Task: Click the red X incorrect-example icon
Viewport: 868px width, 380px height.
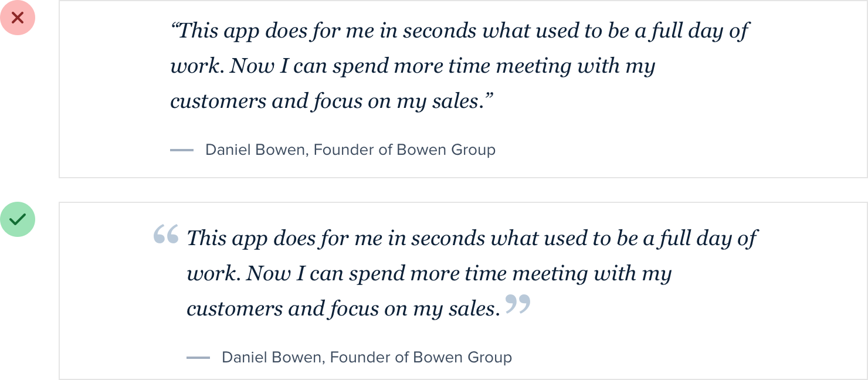Action: pos(18,18)
